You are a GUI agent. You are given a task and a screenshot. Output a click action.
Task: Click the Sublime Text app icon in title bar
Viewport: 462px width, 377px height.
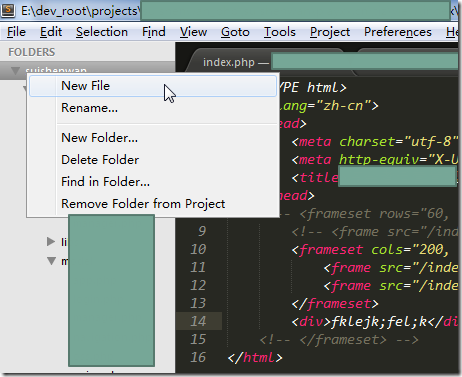[8, 9]
